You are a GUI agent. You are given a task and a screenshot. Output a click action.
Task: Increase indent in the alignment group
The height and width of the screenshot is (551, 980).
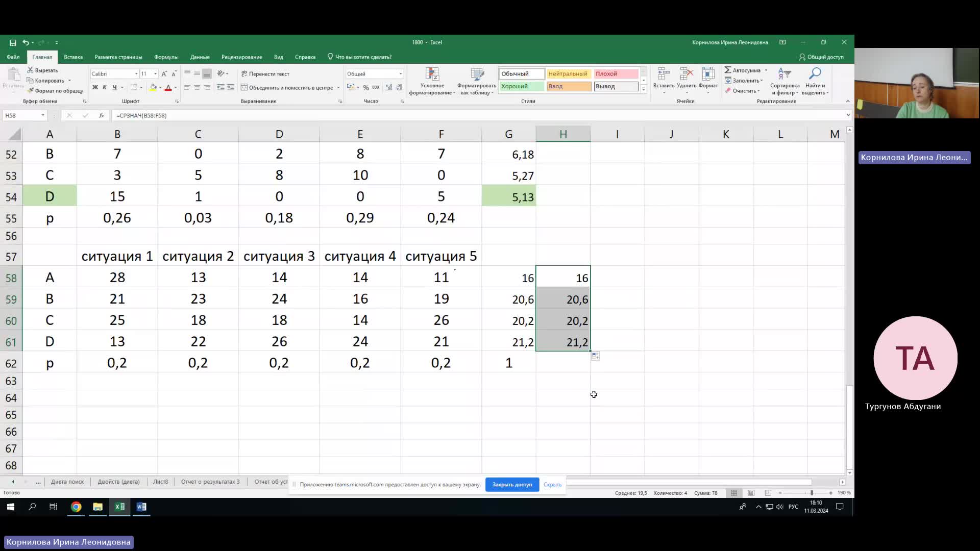(231, 88)
